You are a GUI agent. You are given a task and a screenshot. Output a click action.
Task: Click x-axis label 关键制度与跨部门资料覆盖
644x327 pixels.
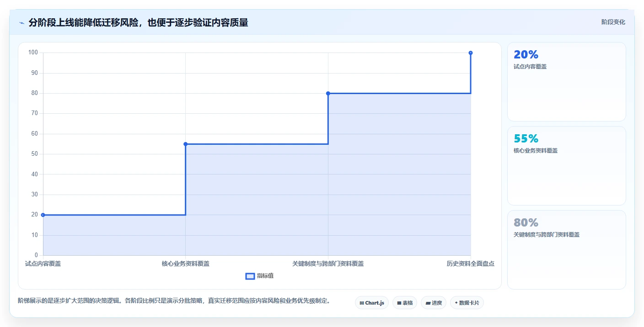(x=328, y=264)
